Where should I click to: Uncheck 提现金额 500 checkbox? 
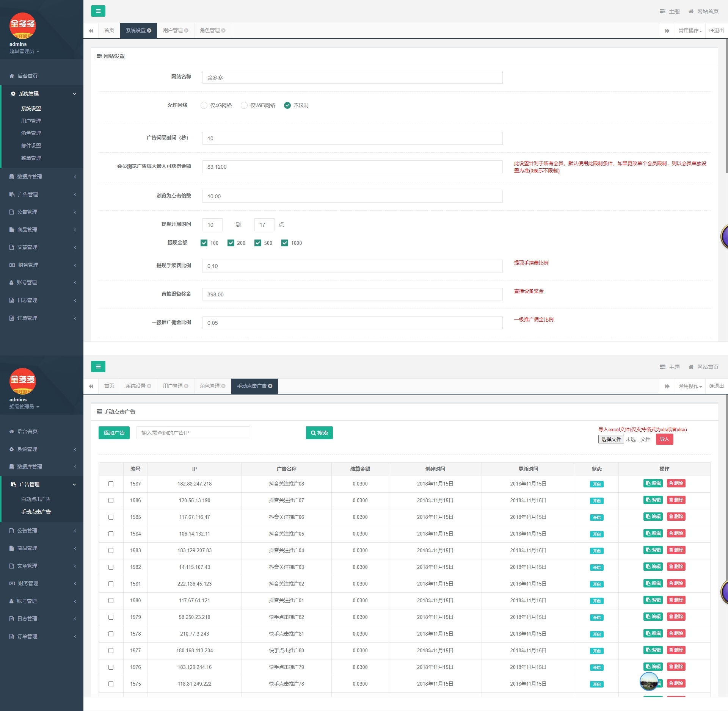tap(258, 243)
